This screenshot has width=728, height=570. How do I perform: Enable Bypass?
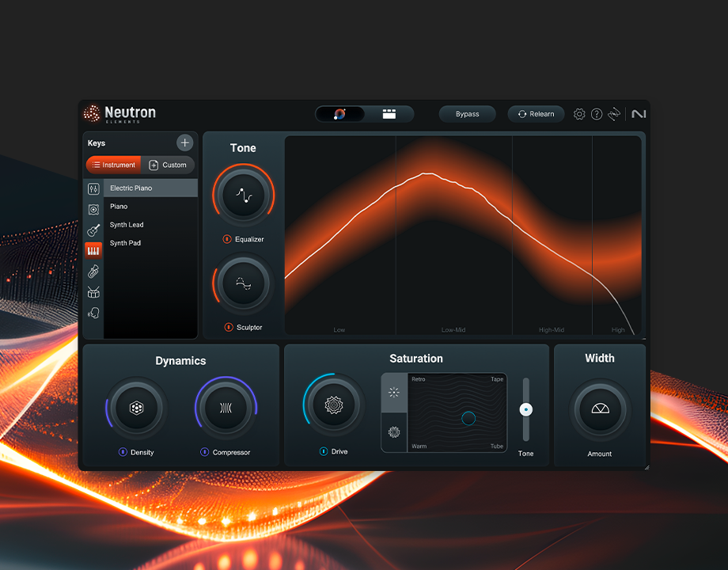click(x=467, y=114)
